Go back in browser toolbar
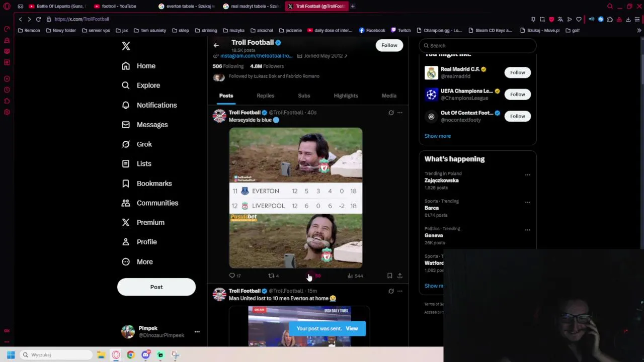Viewport: 644px width, 362px height. pyautogui.click(x=20, y=19)
